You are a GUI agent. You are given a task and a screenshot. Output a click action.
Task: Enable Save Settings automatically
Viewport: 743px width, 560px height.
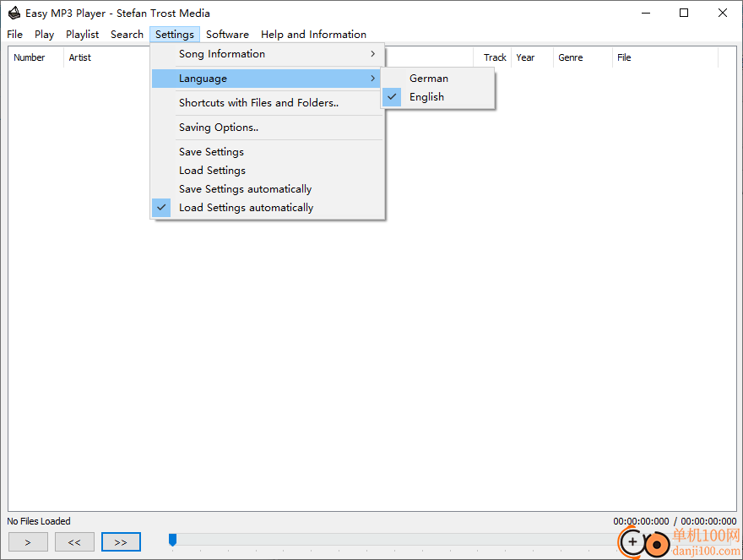(268, 188)
